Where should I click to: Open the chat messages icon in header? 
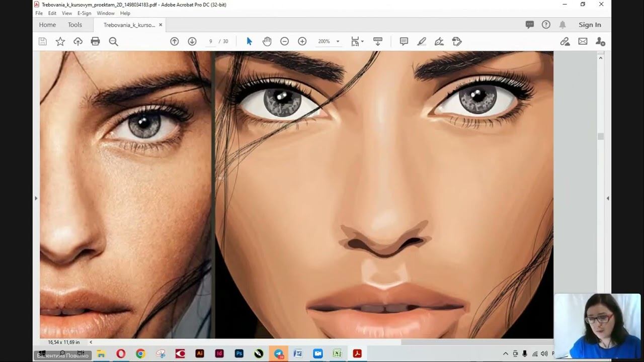[x=530, y=25]
